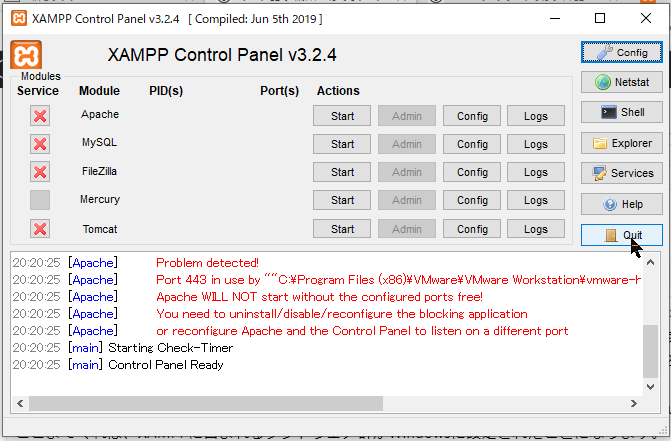671x441 pixels.
Task: Click the large orange XAMPP logo
Action: pos(26,55)
